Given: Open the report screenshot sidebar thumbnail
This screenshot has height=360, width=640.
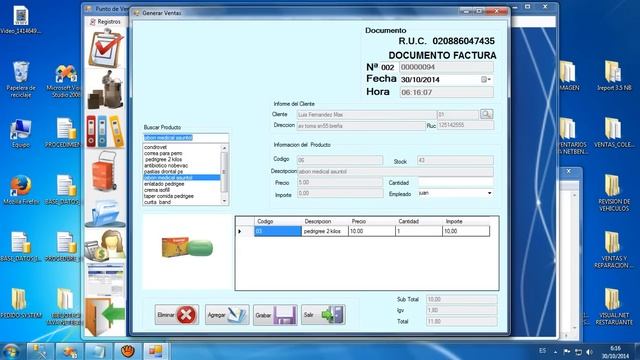Looking at the screenshot, I should (106, 280).
